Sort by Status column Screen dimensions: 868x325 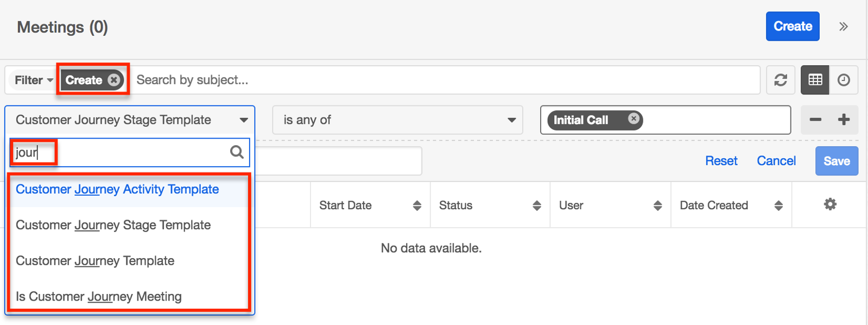tap(537, 205)
